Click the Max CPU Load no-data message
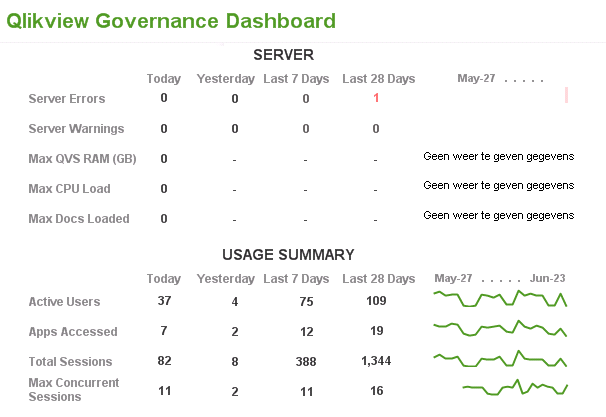Viewport: 606px width, 417px height. point(499,186)
